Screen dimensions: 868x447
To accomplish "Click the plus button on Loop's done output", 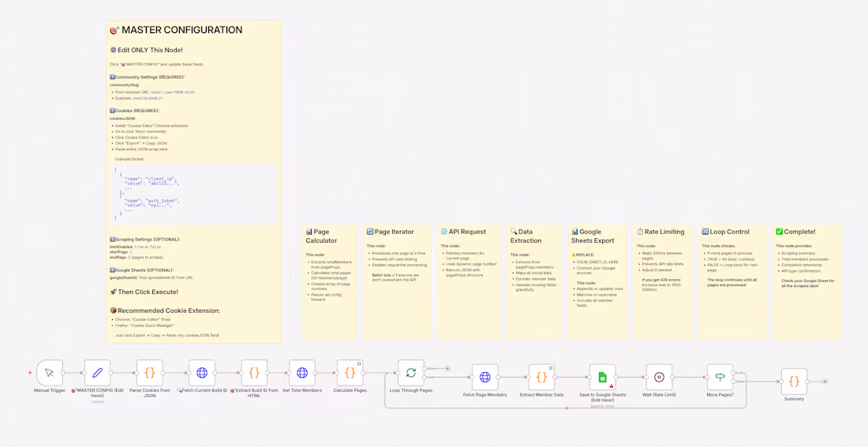I will 447,368.
